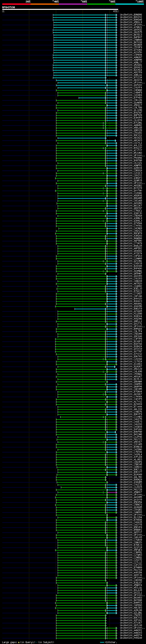
Task: Select hit label UniRef100_P50856
Action: coord(131,158)
